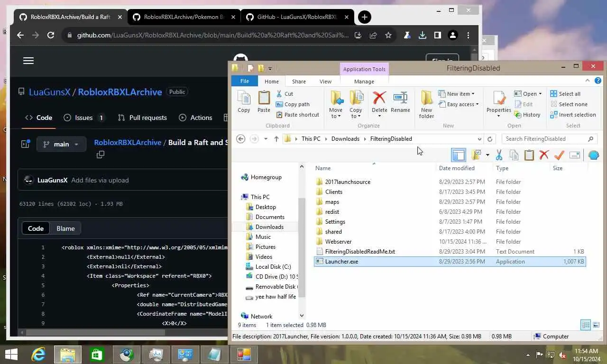Click the Rename icon in Organize group
607x364 pixels.
(x=400, y=102)
